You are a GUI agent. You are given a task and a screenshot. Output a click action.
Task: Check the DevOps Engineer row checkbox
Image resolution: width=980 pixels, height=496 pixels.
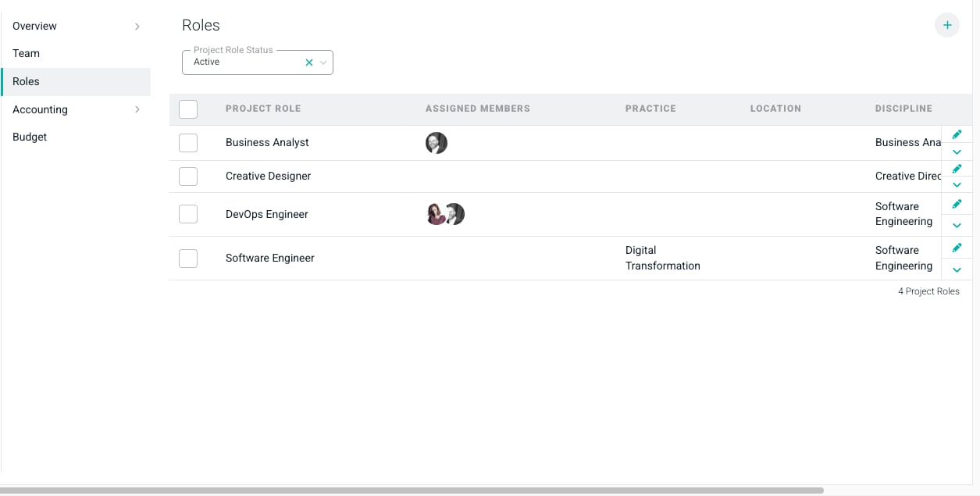coord(188,214)
